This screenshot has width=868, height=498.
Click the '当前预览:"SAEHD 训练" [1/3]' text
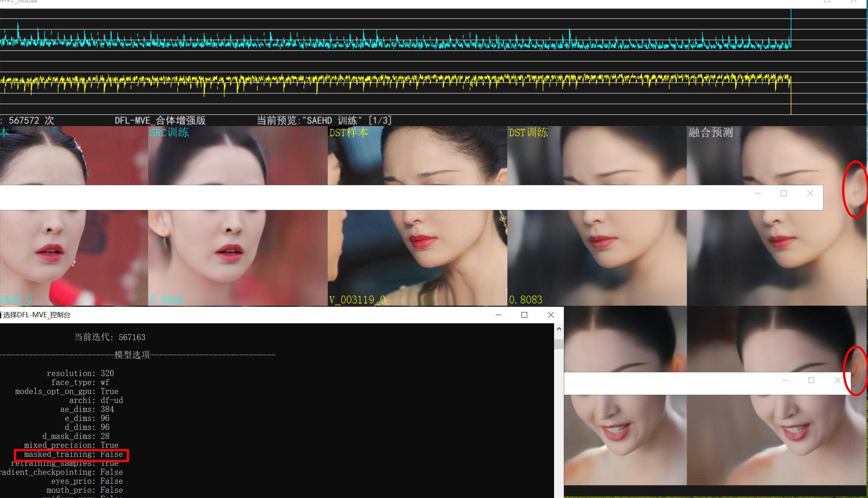click(324, 120)
